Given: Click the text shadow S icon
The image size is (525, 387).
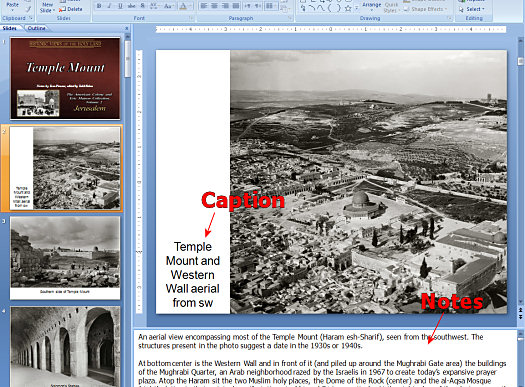Looking at the screenshot, I should point(143,6).
